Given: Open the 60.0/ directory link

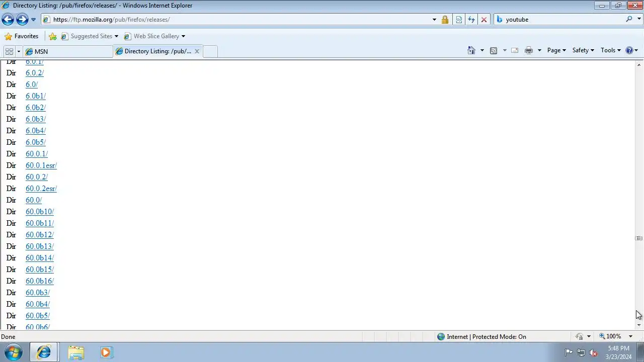Looking at the screenshot, I should (x=34, y=200).
